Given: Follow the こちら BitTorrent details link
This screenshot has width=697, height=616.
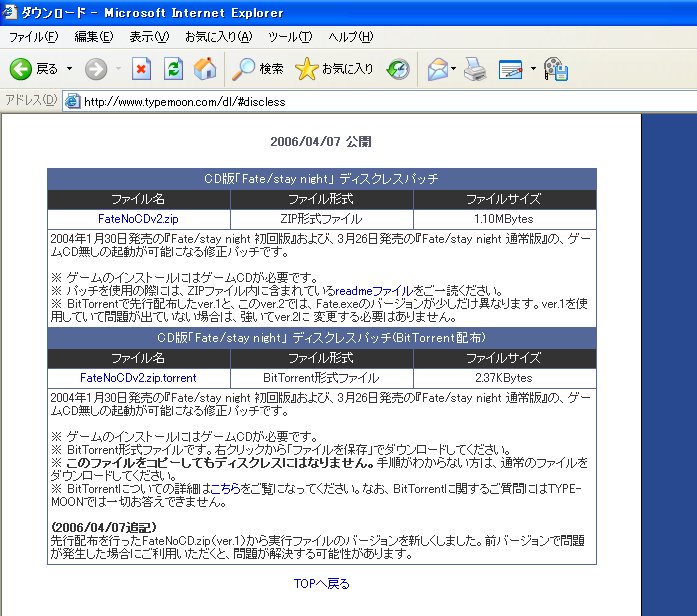Looking at the screenshot, I should [225, 489].
